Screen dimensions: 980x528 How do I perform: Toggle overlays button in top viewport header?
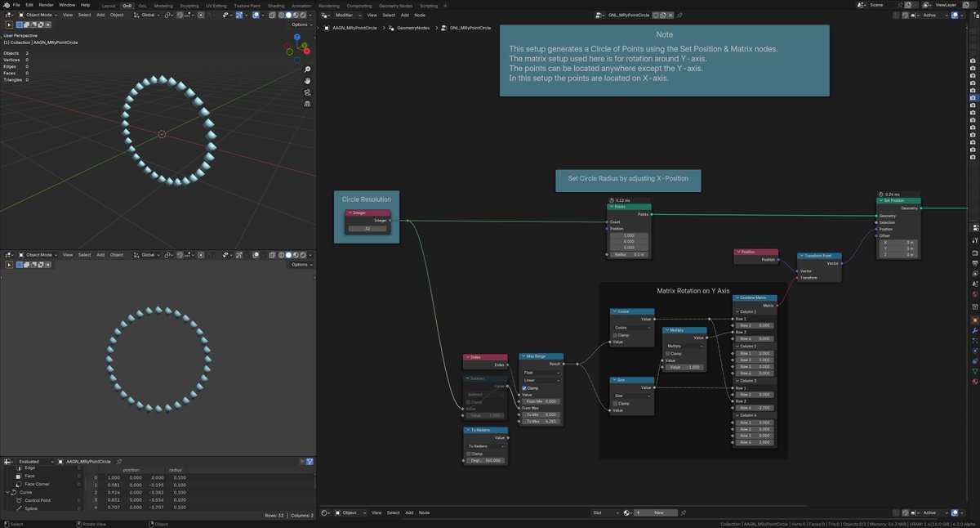(256, 15)
